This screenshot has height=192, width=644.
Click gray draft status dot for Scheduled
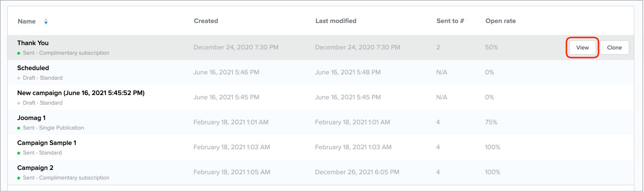point(19,78)
